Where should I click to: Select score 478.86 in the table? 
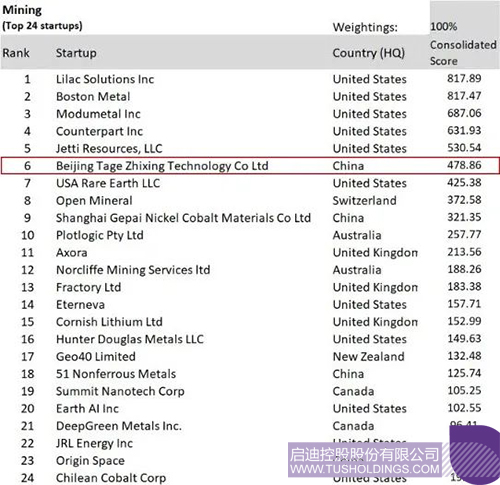tap(464, 165)
